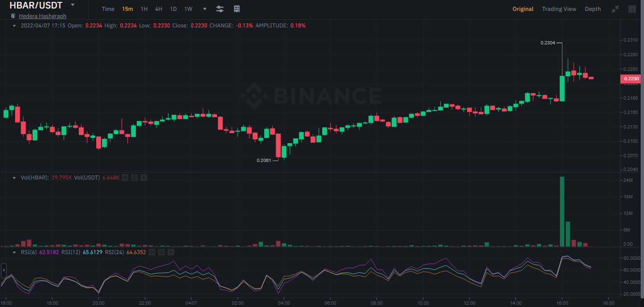Viewport: 644px width, 307px height.
Task: Remove the Volume indicator with X icon
Action: (144, 178)
